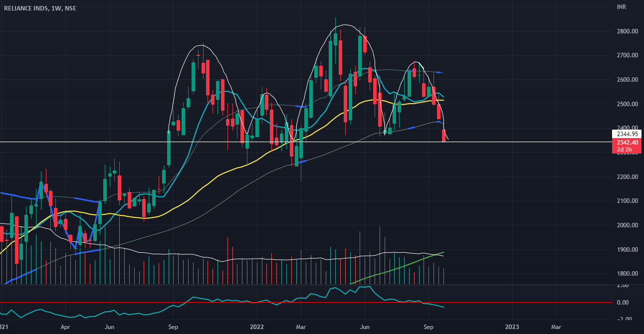Screen dimensions: 644x334
Task: Click the 2100.00 price axis label
Action: (628, 201)
